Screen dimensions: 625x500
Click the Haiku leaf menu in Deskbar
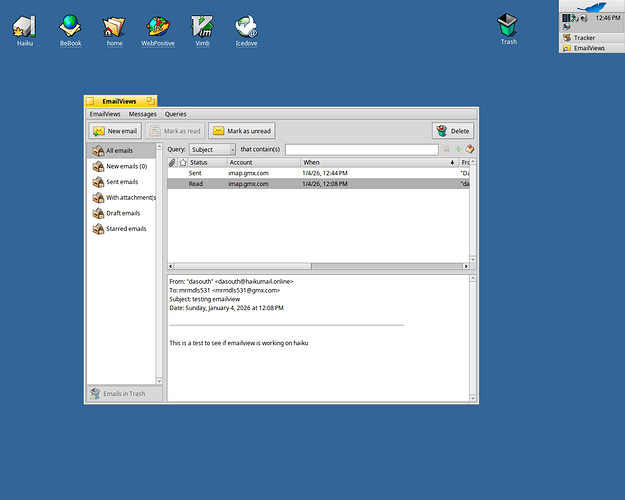coord(592,7)
